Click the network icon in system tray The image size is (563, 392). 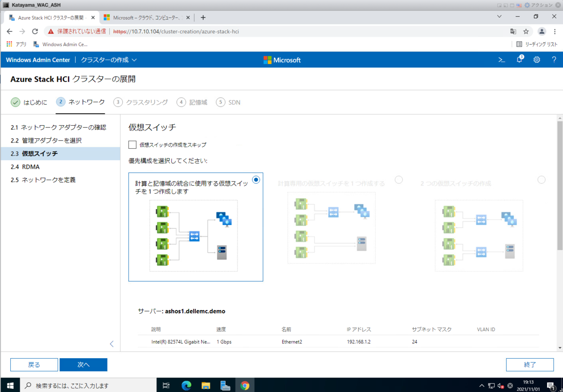[x=492, y=385]
